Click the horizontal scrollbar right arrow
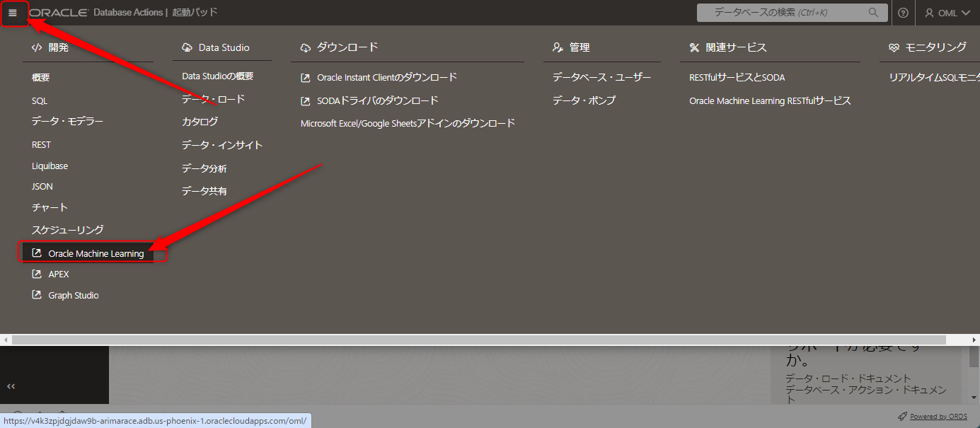Image resolution: width=980 pixels, height=428 pixels. [974, 340]
